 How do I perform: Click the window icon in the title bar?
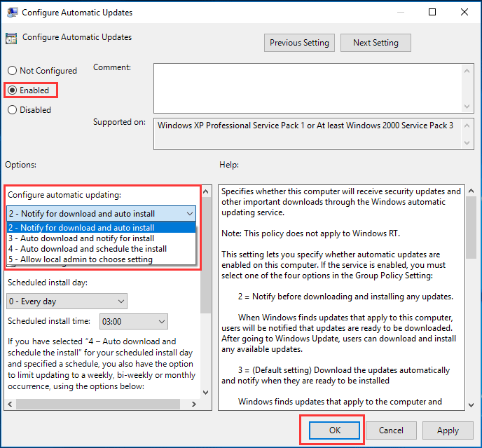[x=12, y=12]
